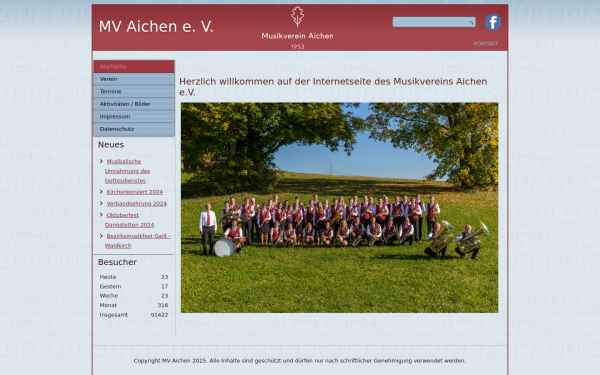The height and width of the screenshot is (375, 600).
Task: Click the Monat visitor count 316
Action: pyautogui.click(x=163, y=305)
